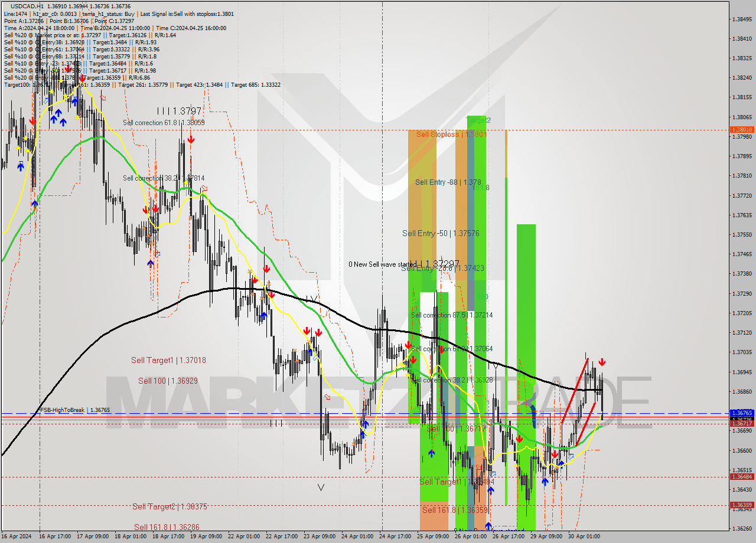The height and width of the screenshot is (543, 756).
Task: Click the blue 1.36765 price tag
Action: [742, 413]
